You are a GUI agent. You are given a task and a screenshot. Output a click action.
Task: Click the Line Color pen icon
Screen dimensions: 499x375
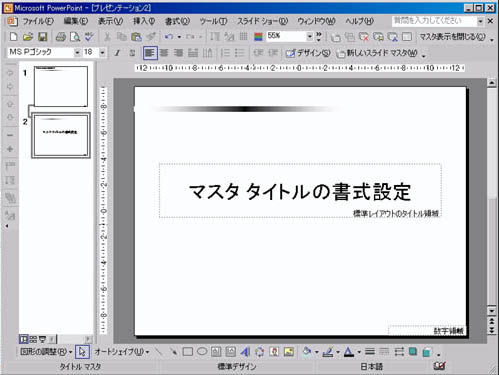click(328, 352)
